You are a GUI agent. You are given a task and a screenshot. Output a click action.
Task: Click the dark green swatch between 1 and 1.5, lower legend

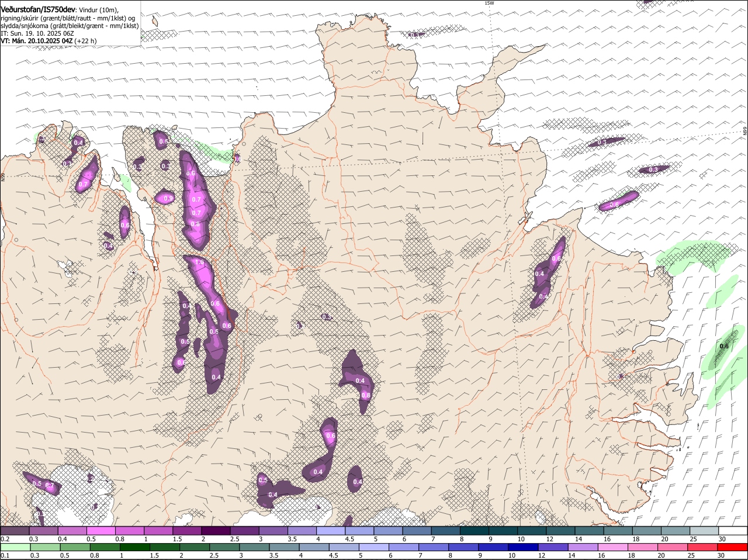point(136,547)
